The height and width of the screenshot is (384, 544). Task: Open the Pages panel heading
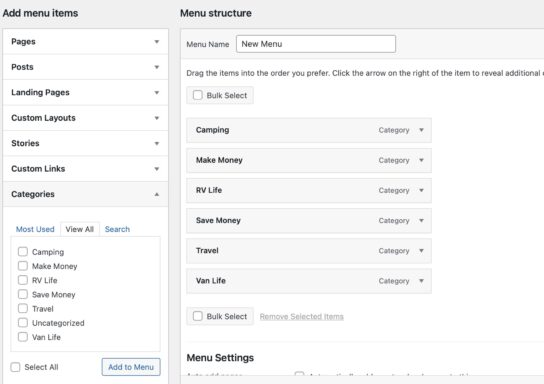[x=85, y=42]
